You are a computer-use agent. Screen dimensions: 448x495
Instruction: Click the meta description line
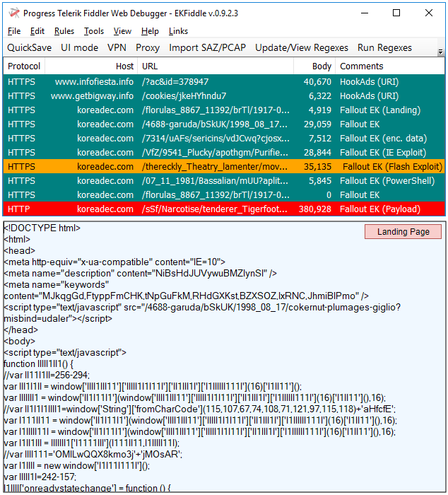(141, 274)
